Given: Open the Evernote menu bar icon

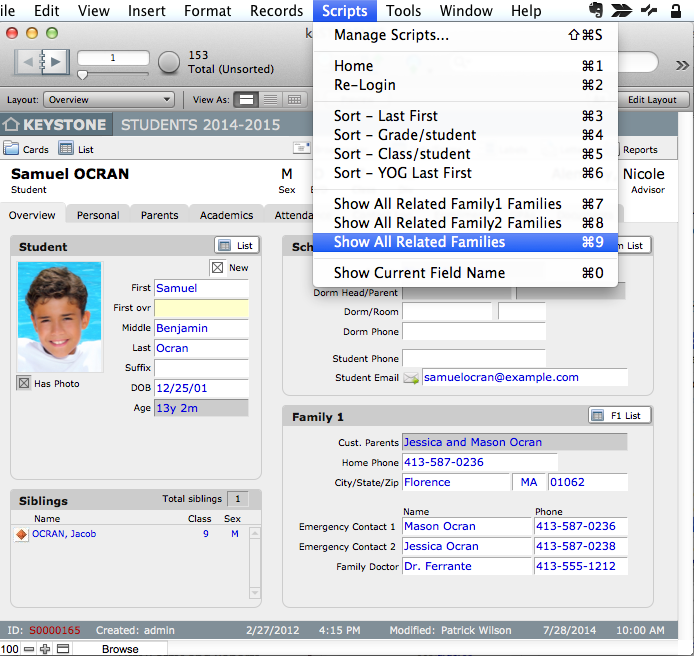Looking at the screenshot, I should 596,11.
